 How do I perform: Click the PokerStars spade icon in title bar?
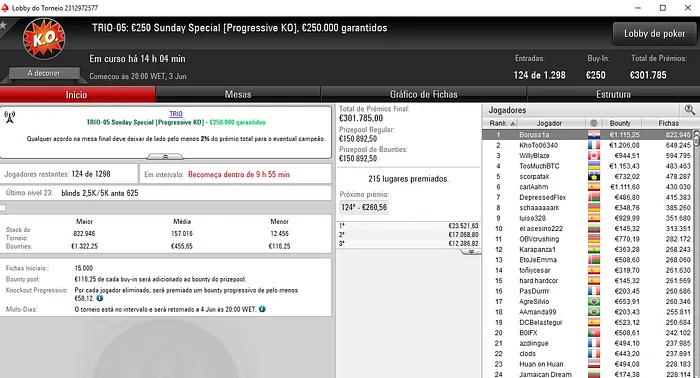[5, 8]
